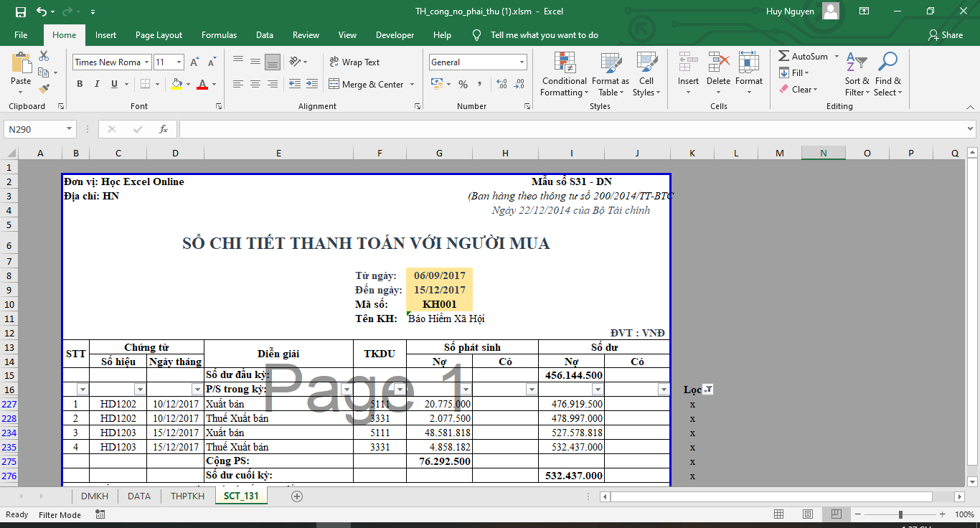Add a new sheet with the plus button
The width and height of the screenshot is (980, 528).
(x=297, y=496)
